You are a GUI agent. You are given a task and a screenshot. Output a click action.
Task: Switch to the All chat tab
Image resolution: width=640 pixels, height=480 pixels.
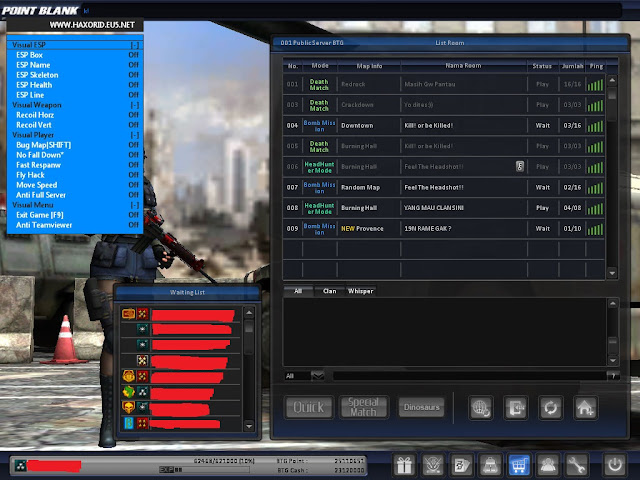point(298,291)
